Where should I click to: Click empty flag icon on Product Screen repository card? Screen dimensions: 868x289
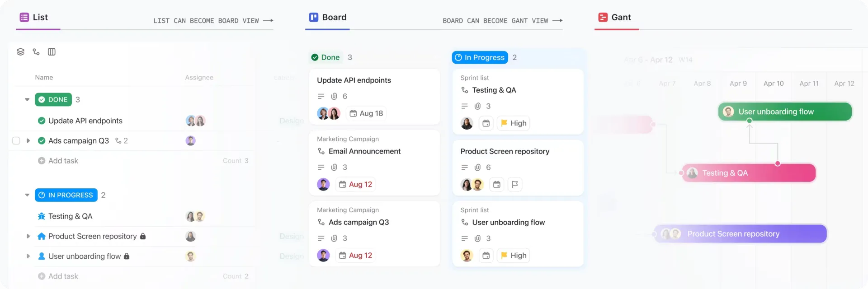point(514,184)
